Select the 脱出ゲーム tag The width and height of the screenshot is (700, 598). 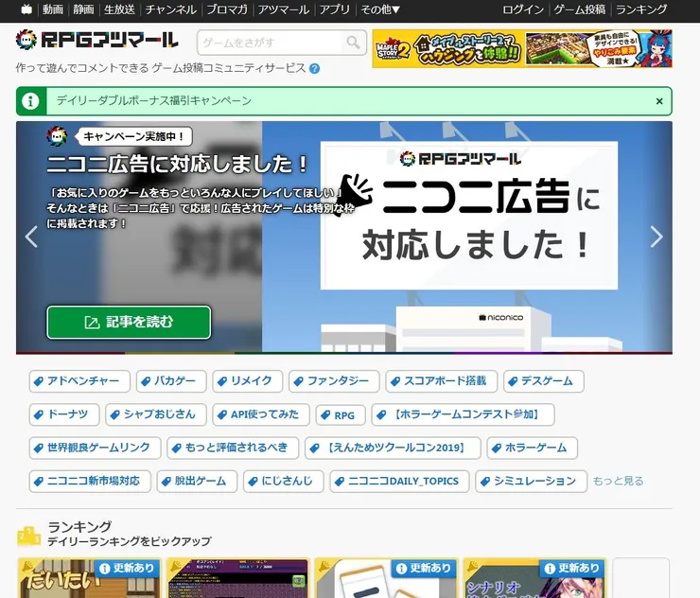[x=197, y=481]
